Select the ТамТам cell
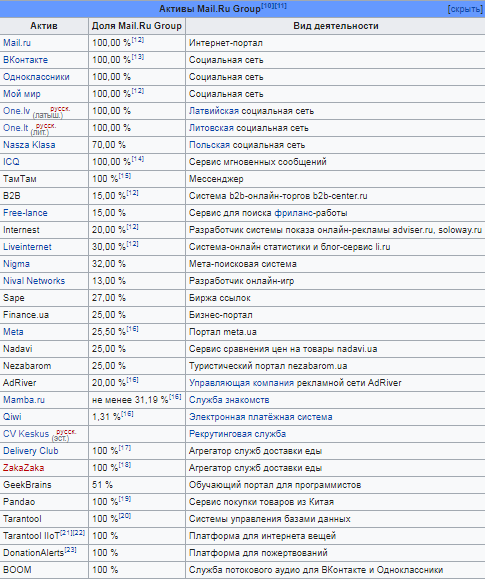Image resolution: width=485 pixels, height=581 pixels. pos(44,179)
